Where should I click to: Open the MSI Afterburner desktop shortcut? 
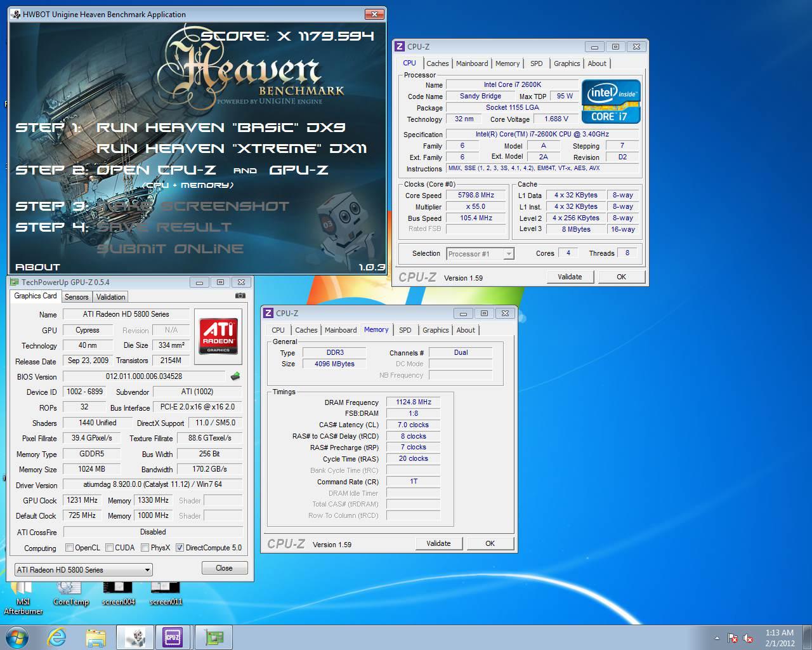[x=23, y=597]
